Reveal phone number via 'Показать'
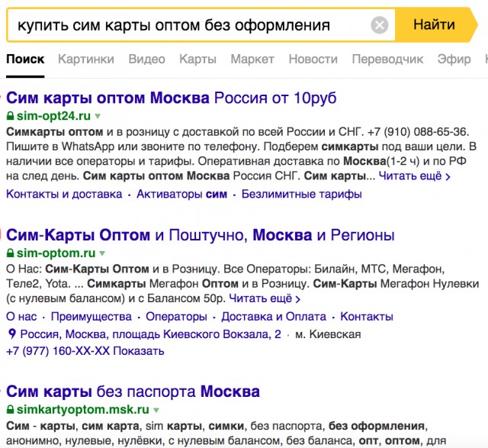The height and width of the screenshot is (448, 488). coord(139,351)
